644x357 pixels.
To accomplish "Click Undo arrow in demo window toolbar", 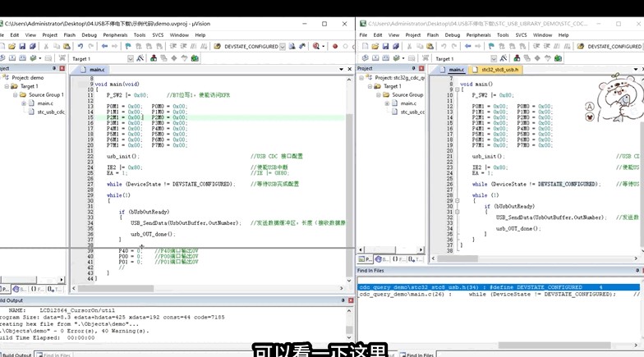I will coord(80,46).
